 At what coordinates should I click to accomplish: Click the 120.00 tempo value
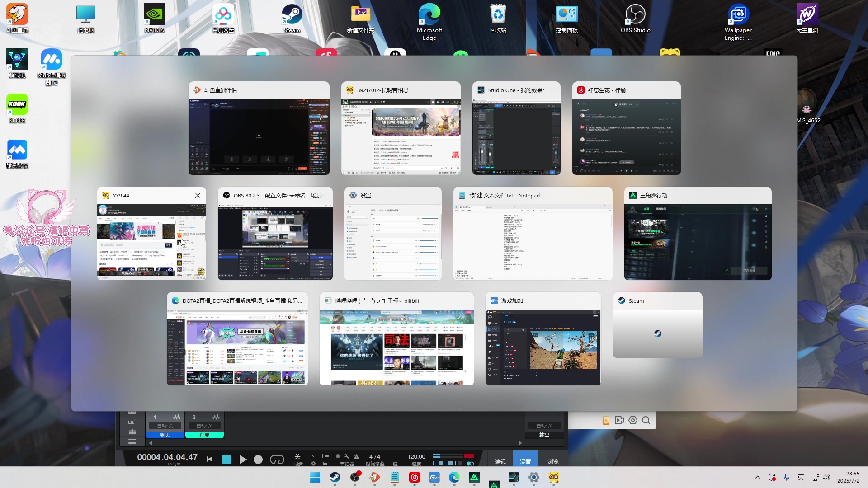point(416,457)
